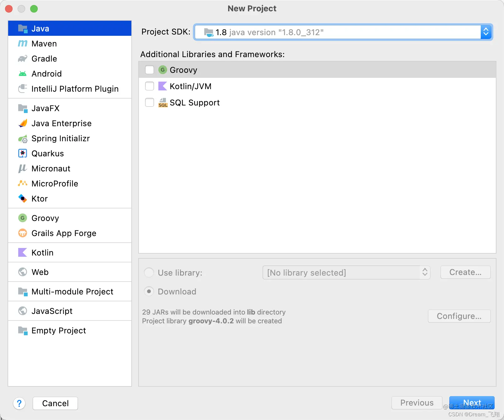Click the 'Use library:' label
The image size is (504, 420).
tap(180, 273)
